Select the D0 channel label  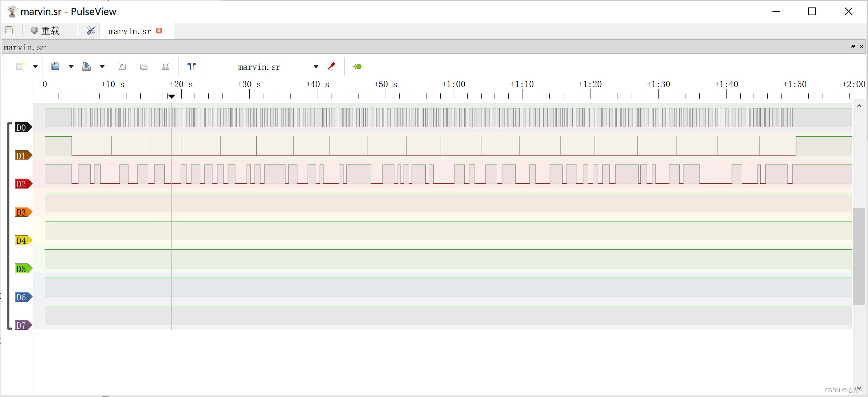coord(23,127)
